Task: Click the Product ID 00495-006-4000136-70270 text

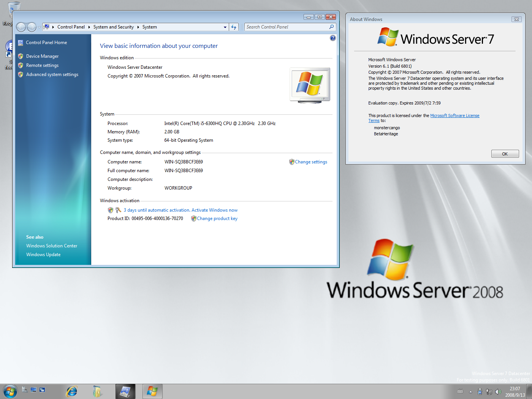Action: [145, 218]
